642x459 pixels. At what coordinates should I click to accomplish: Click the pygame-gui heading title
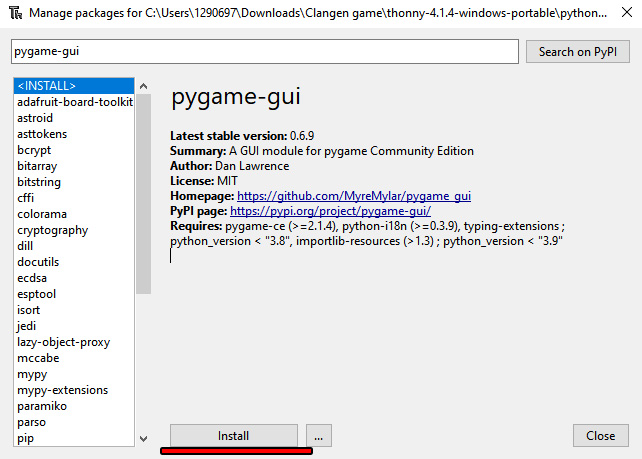click(x=236, y=97)
